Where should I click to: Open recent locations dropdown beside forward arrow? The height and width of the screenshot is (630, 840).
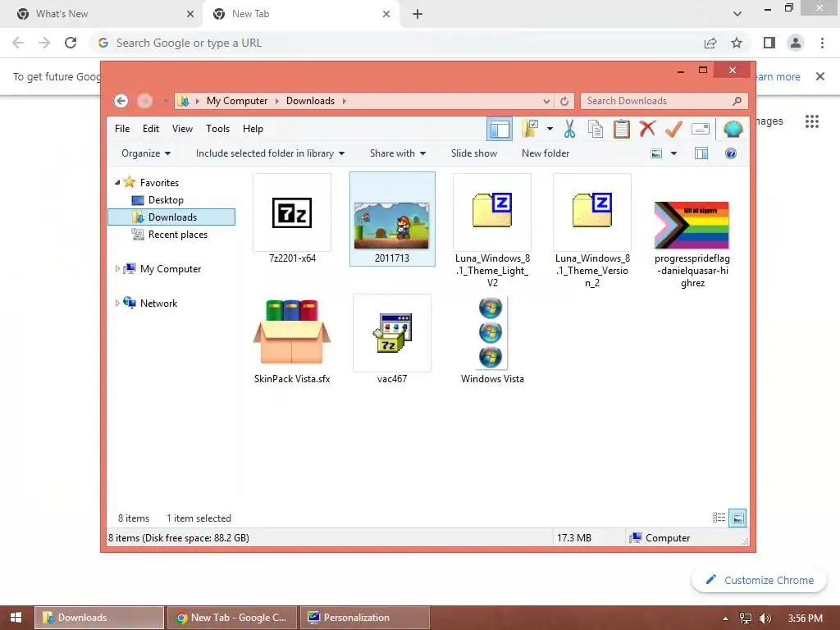pos(165,101)
